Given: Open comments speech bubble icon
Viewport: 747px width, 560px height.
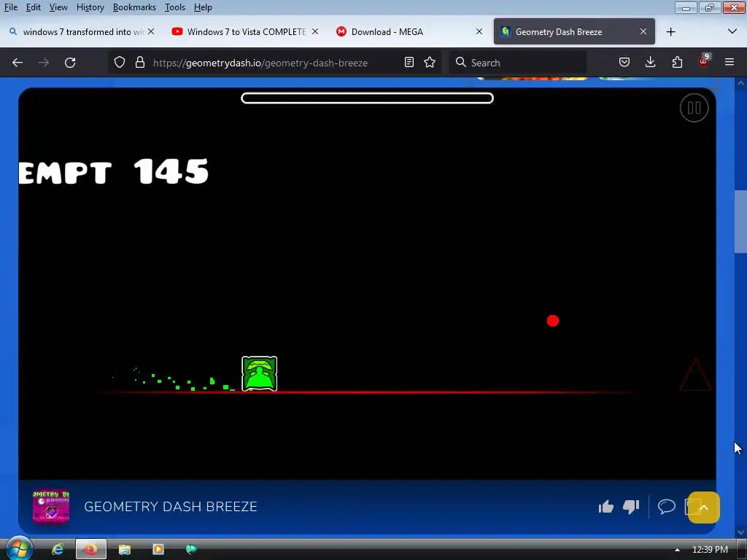Looking at the screenshot, I should (667, 506).
